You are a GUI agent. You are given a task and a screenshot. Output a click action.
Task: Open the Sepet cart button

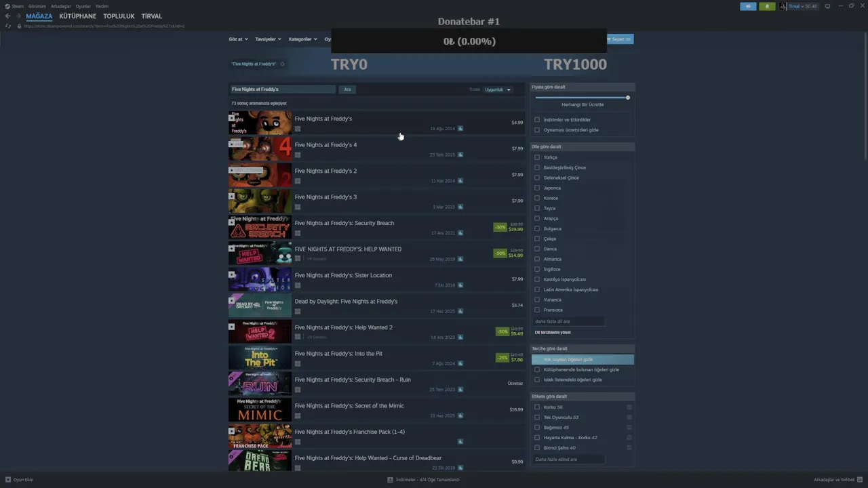(620, 39)
